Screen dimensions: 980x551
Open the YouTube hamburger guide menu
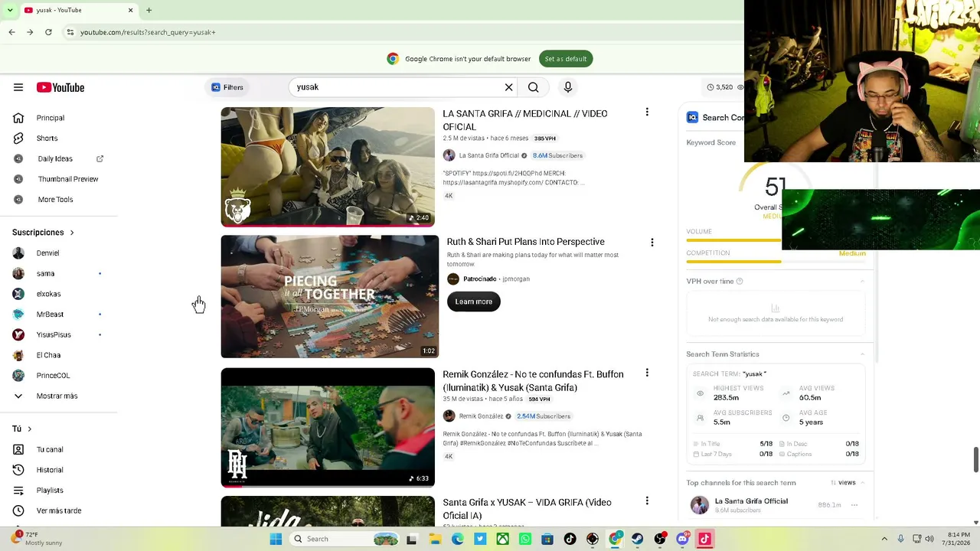click(x=18, y=87)
